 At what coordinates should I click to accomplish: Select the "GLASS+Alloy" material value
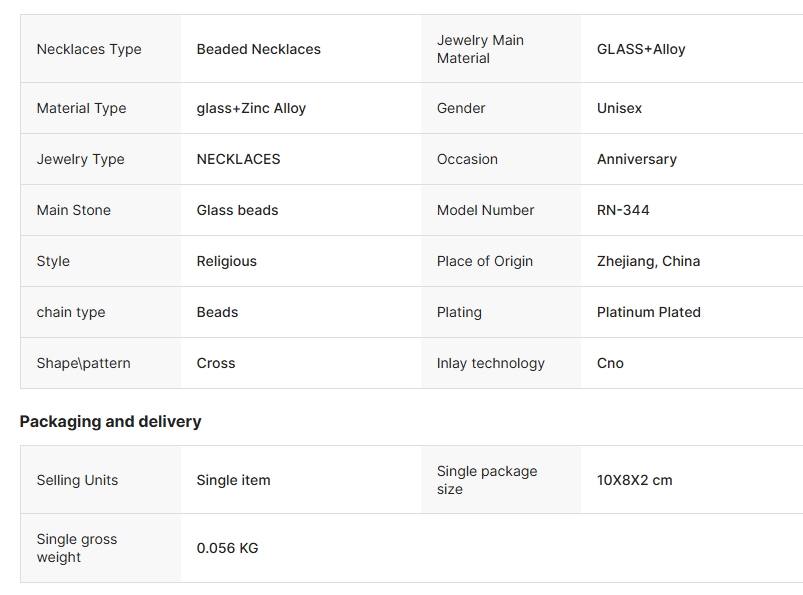click(x=641, y=49)
